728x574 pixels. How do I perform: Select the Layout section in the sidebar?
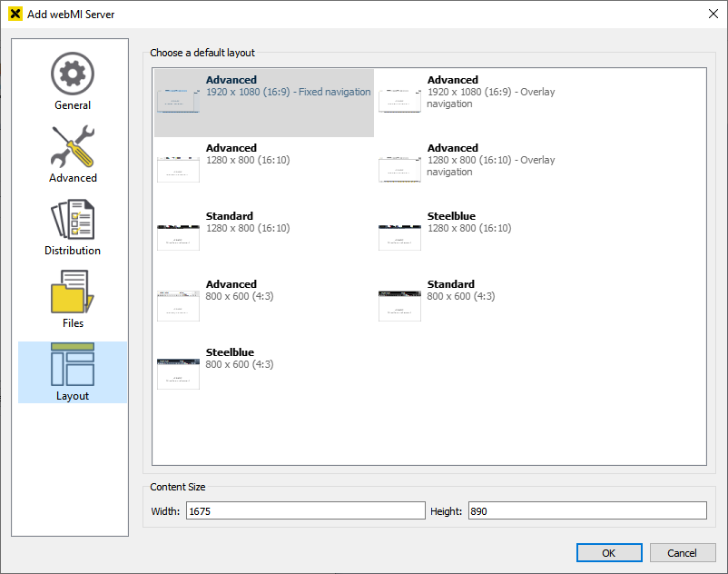(73, 372)
